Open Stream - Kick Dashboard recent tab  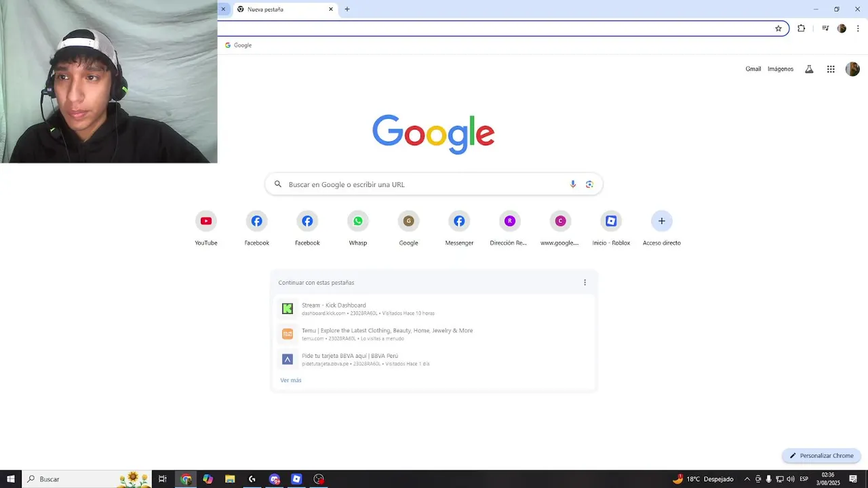coord(434,308)
